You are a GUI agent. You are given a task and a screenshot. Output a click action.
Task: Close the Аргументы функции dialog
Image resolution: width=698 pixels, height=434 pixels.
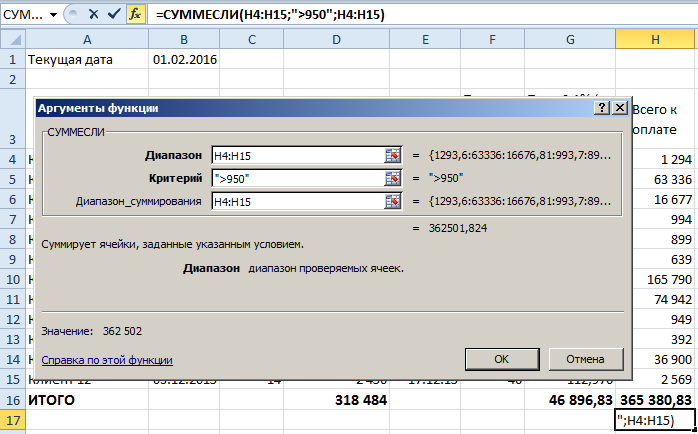coord(619,108)
